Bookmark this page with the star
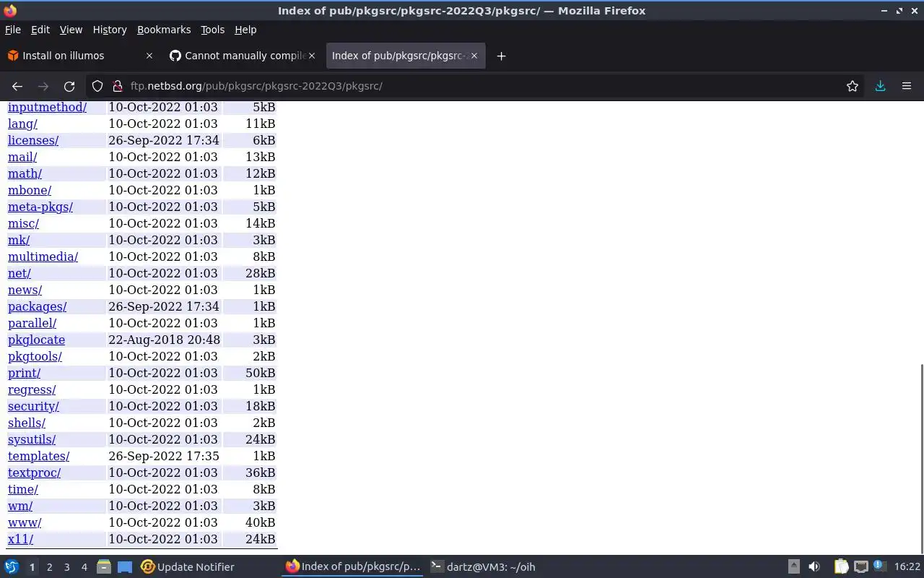 click(x=853, y=86)
